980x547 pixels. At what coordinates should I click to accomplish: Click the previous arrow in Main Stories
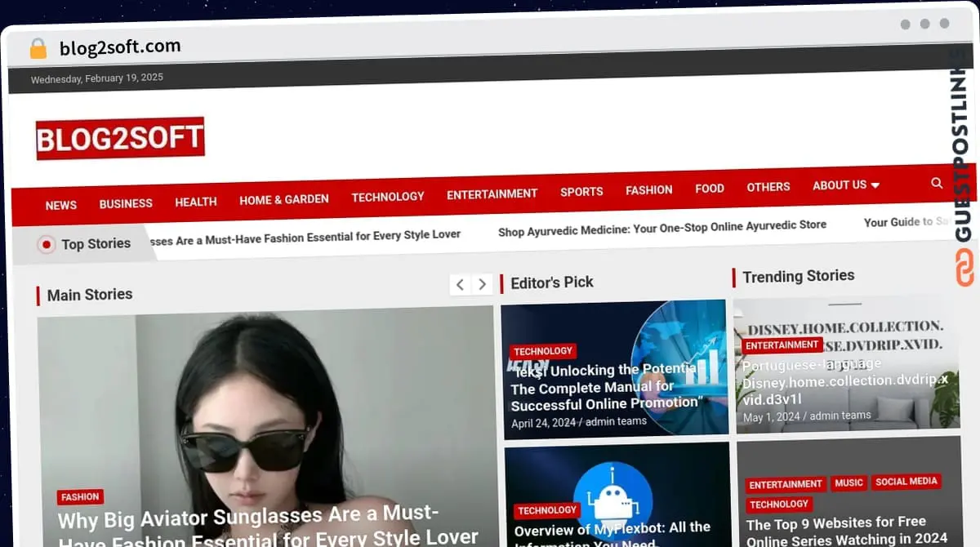[461, 284]
